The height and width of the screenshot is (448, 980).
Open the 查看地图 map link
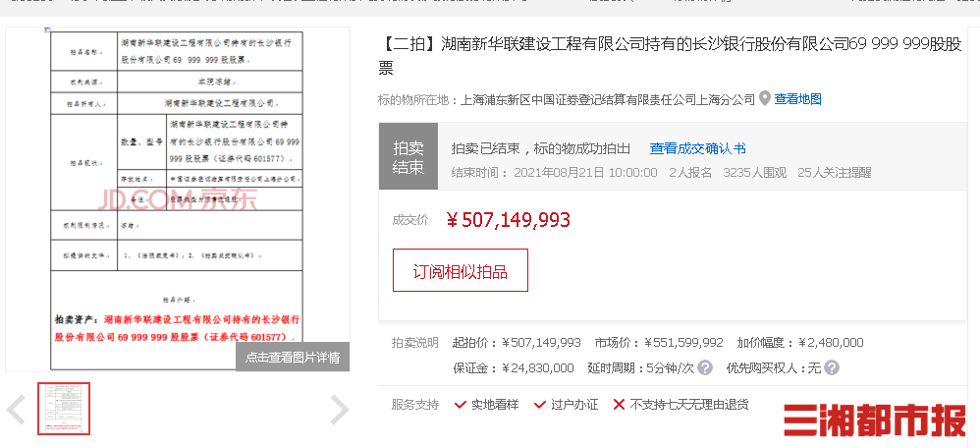point(797,99)
